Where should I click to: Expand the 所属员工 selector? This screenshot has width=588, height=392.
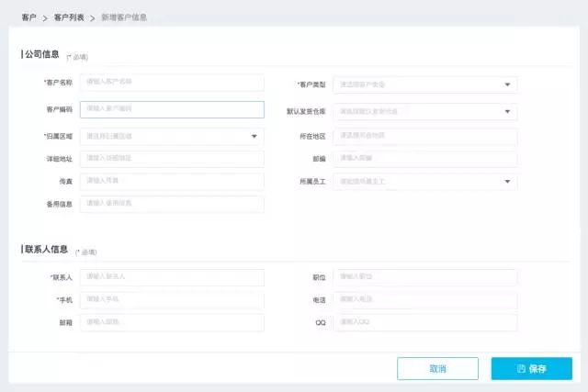pyautogui.click(x=424, y=182)
